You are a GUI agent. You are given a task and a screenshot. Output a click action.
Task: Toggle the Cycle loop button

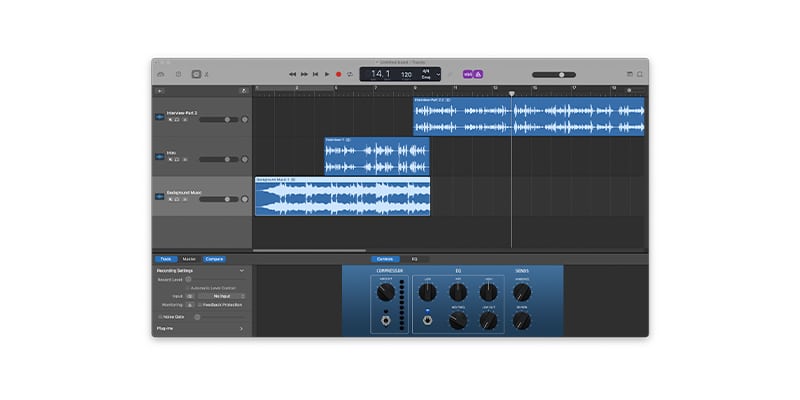point(350,74)
